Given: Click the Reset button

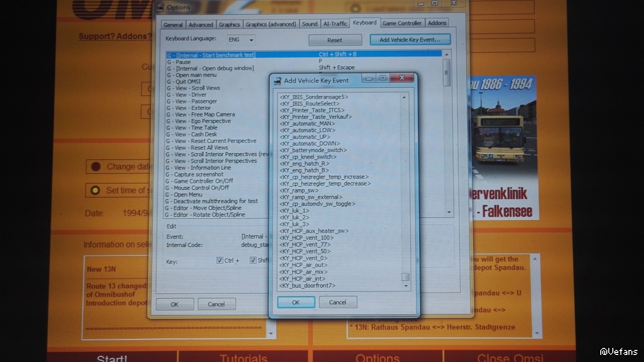Looking at the screenshot, I should tap(335, 40).
